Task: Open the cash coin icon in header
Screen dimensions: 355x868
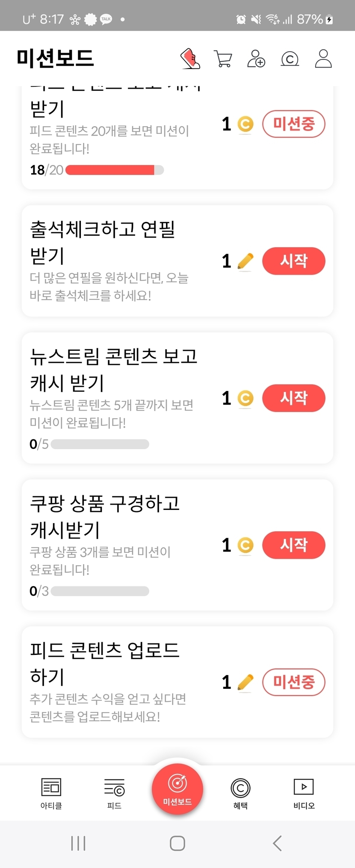Action: pos(290,59)
